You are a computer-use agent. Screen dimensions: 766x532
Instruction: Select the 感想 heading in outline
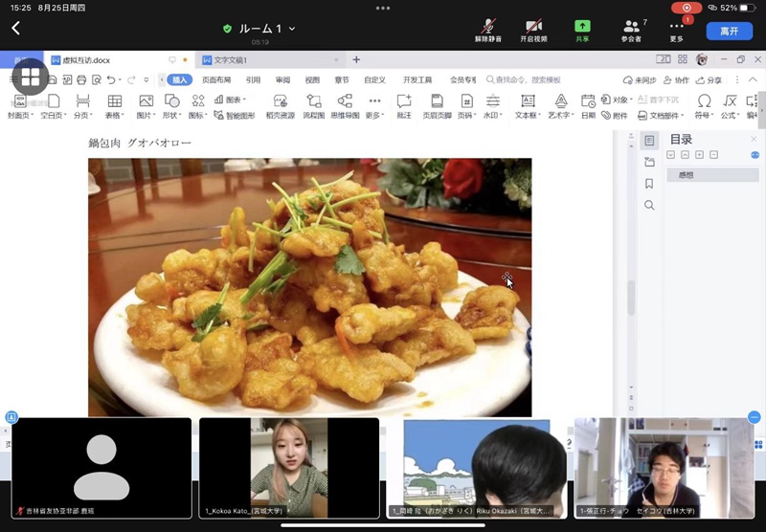[686, 175]
